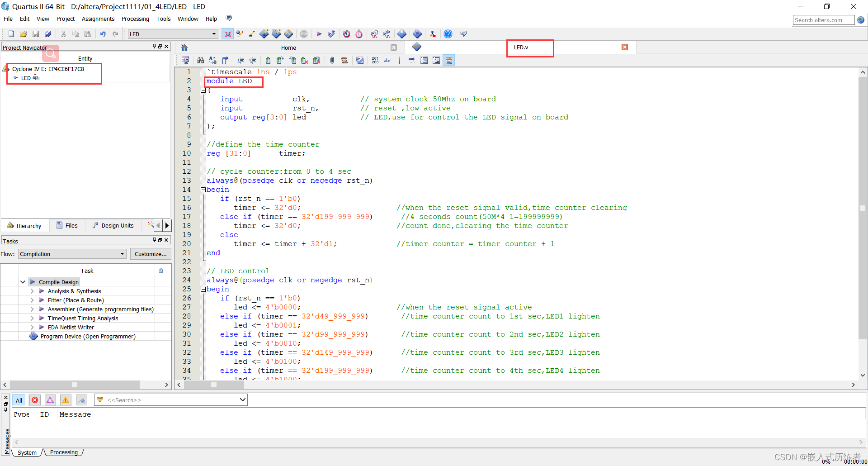Click the Find binoculars icon
This screenshot has height=466, width=868.
tap(200, 60)
